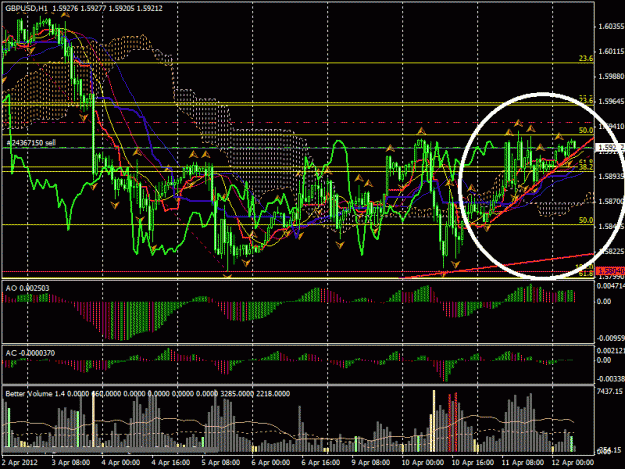Image resolution: width=625 pixels, height=469 pixels.
Task: Click the 5 Apr 08:00 time label
Action: 221,462
